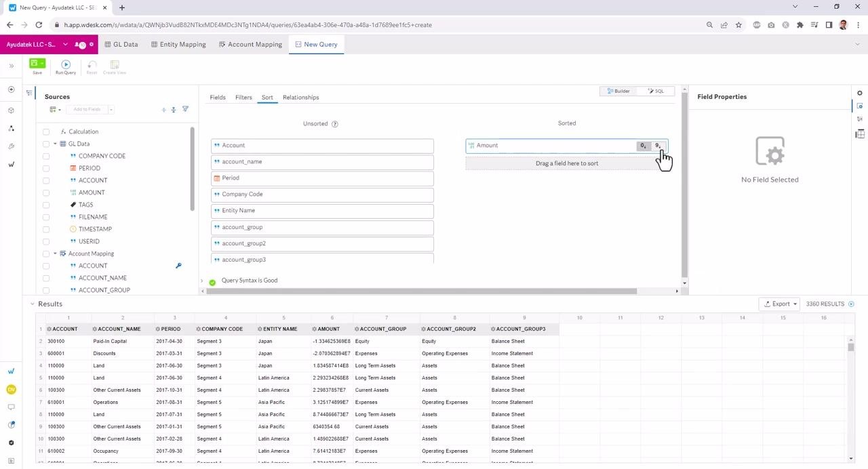Open the Relationships tab

click(301, 98)
